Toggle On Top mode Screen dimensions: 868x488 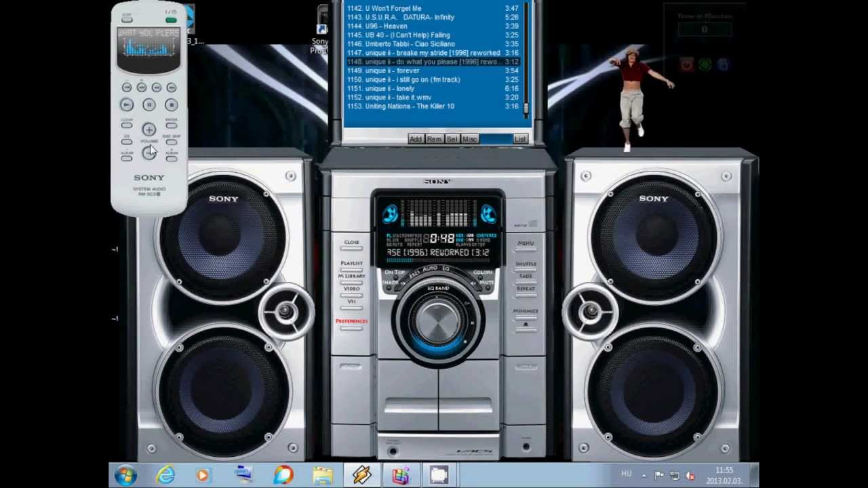394,272
